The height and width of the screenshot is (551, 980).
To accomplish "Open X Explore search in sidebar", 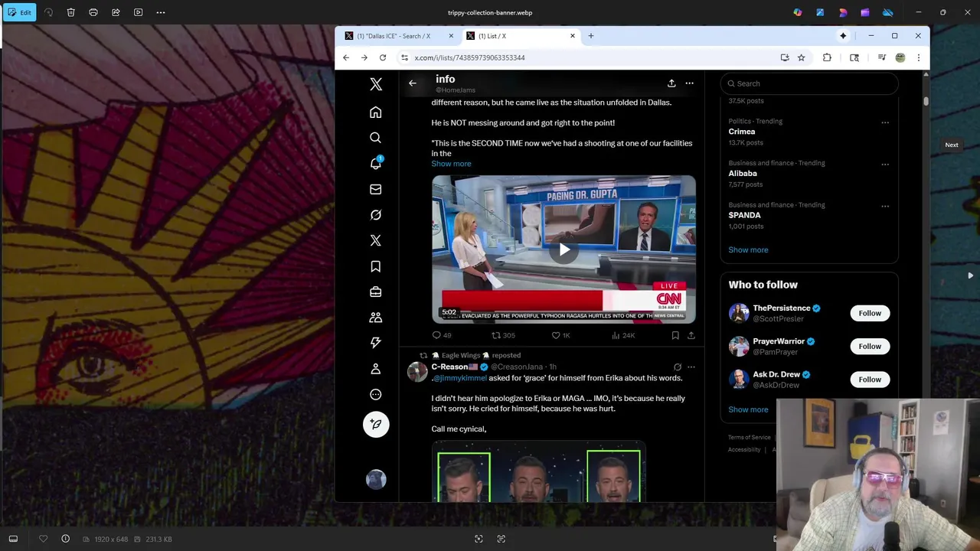I will (376, 138).
